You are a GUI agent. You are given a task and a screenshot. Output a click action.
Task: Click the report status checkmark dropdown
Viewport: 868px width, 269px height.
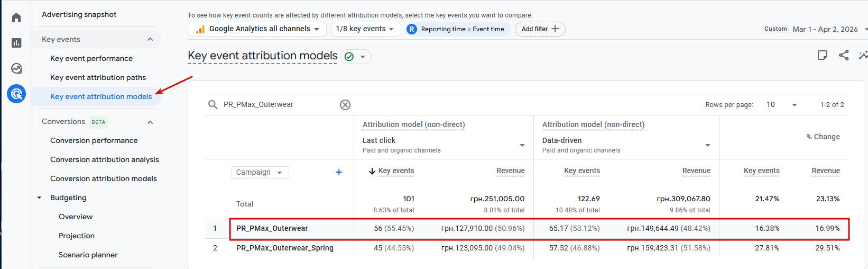point(356,57)
